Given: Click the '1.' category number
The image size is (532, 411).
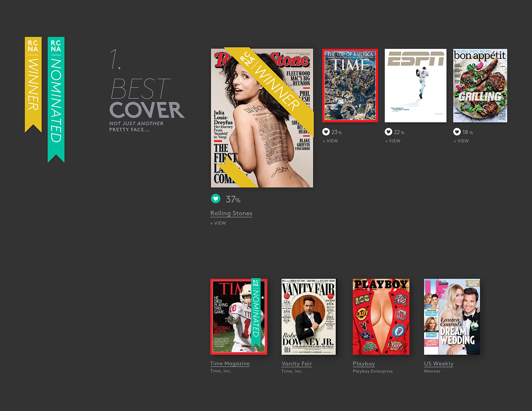Looking at the screenshot, I should 115,59.
